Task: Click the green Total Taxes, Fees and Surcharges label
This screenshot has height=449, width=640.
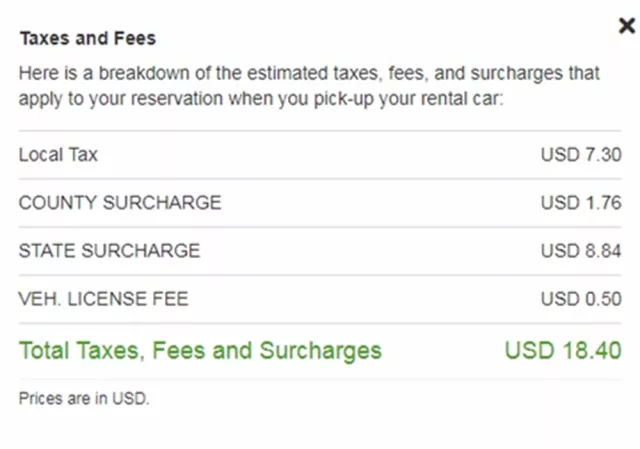Action: (200, 351)
